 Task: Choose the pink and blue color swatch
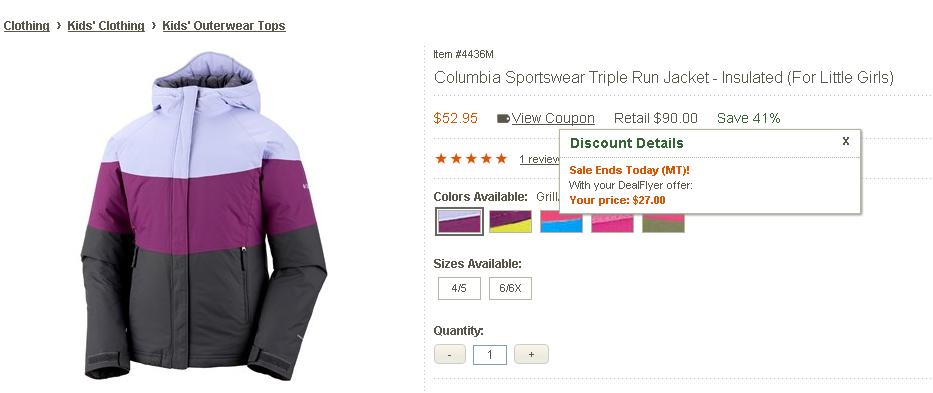pyautogui.click(x=561, y=223)
